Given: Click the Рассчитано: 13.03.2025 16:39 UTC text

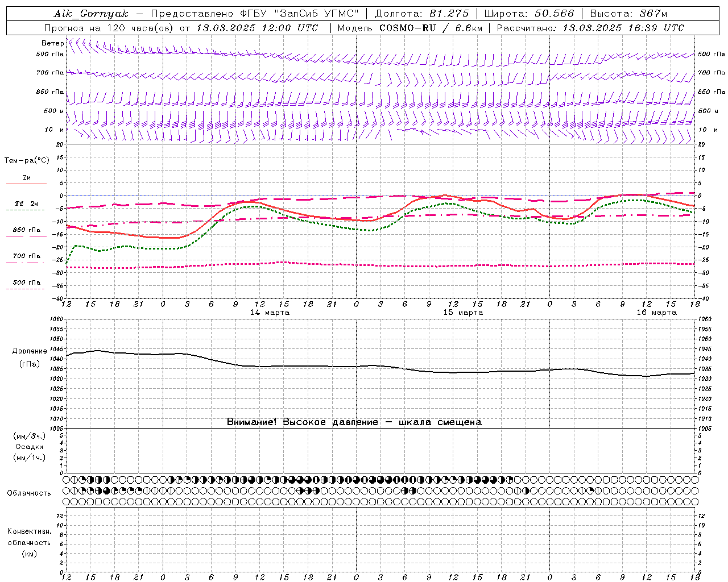Looking at the screenshot, I should coord(590,28).
